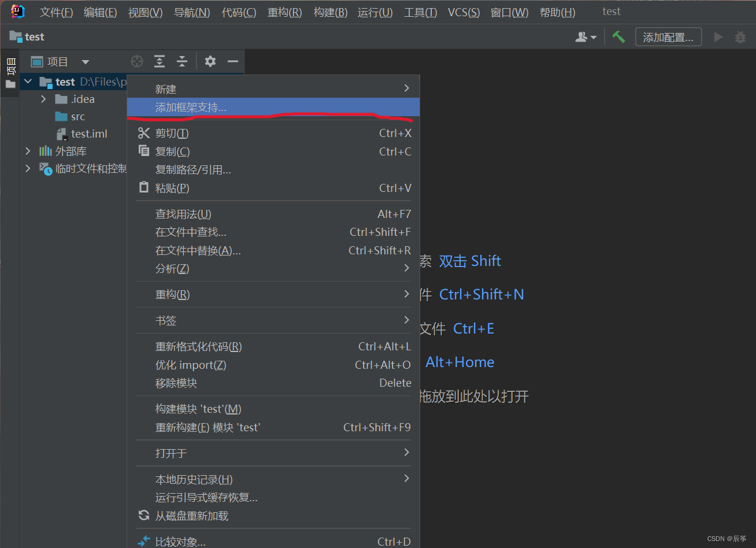Choose 在文件中替换(A)... menu item
The height and width of the screenshot is (548, 756).
[x=273, y=250]
